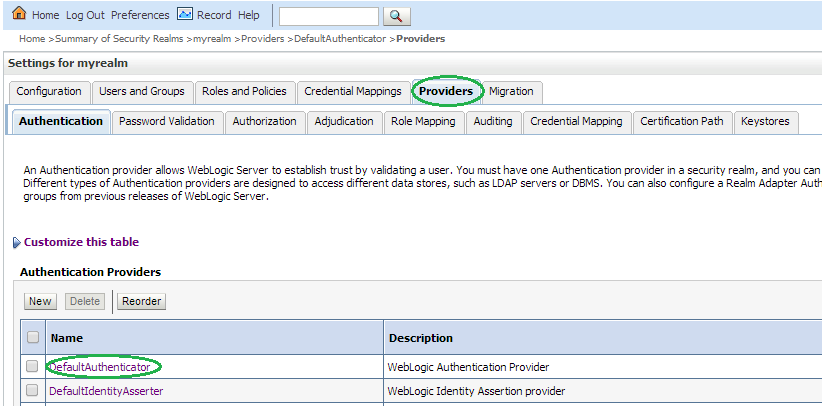The width and height of the screenshot is (825, 409).
Task: Open the Keystores sub-tab
Action: point(765,122)
